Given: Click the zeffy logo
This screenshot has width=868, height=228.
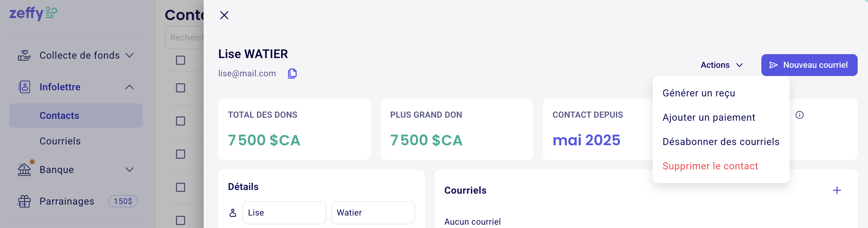Looking at the screenshot, I should tap(33, 13).
